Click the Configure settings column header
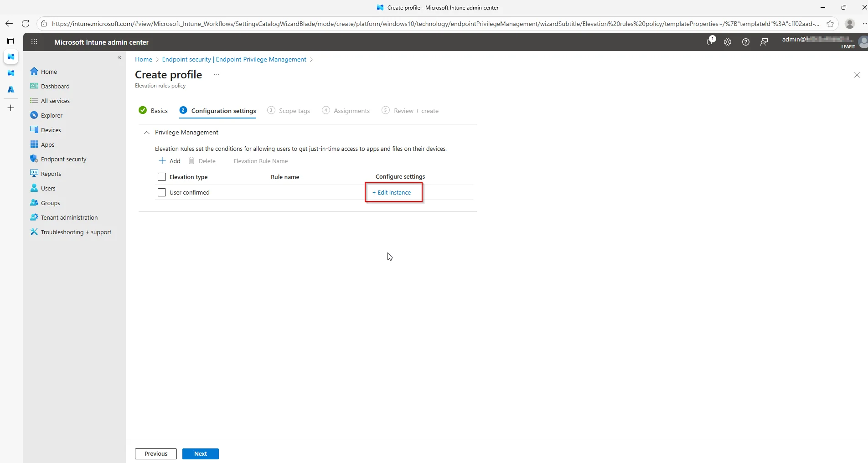The height and width of the screenshot is (463, 868). coord(400,176)
